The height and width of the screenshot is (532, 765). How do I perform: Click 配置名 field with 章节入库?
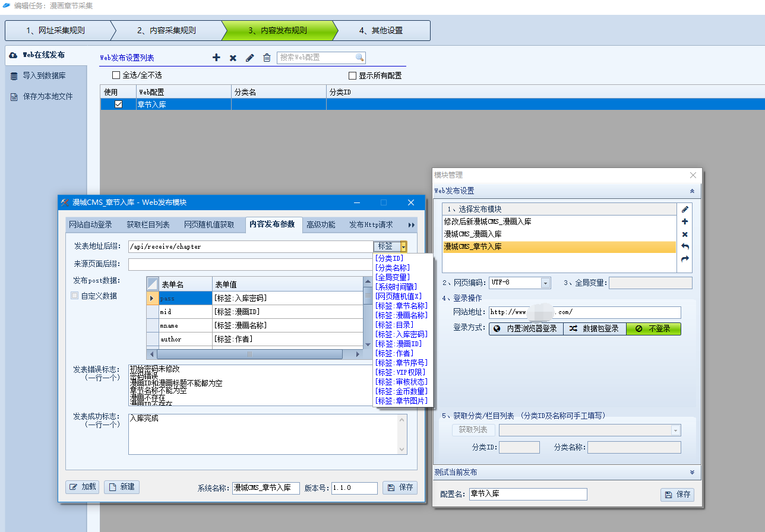coord(528,494)
